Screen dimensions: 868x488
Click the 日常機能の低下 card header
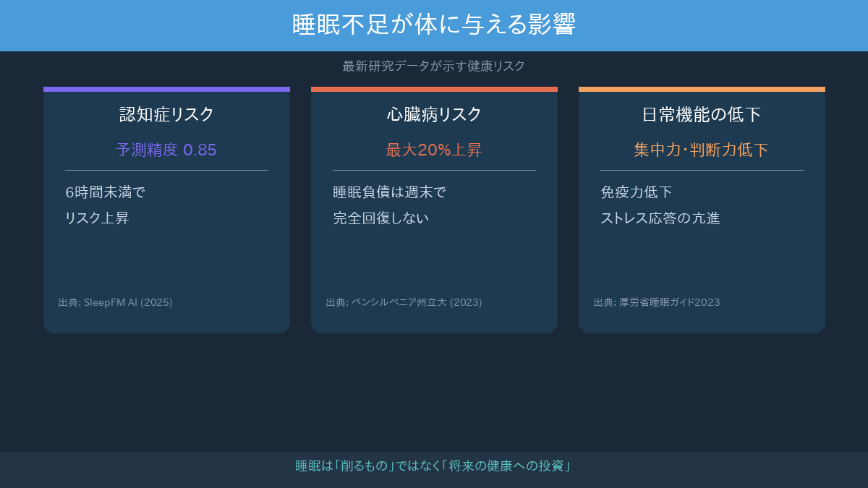click(x=701, y=114)
